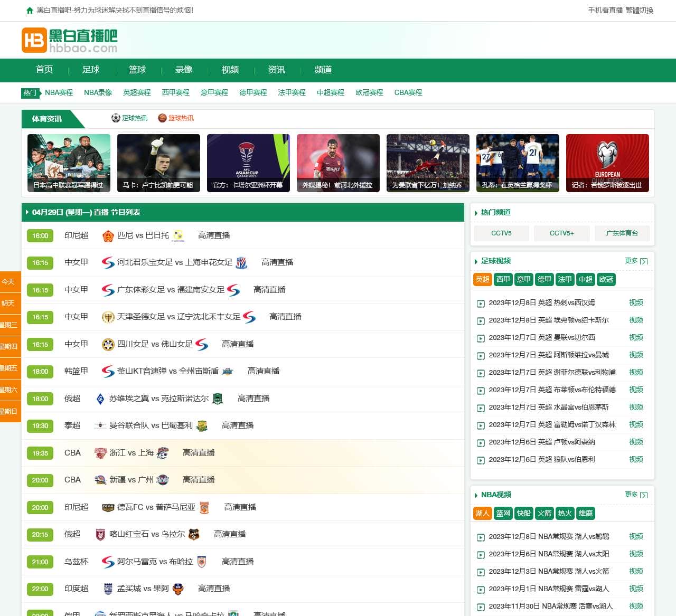Click the 布哈拉 team crest
676x616 pixels.
coord(202,562)
